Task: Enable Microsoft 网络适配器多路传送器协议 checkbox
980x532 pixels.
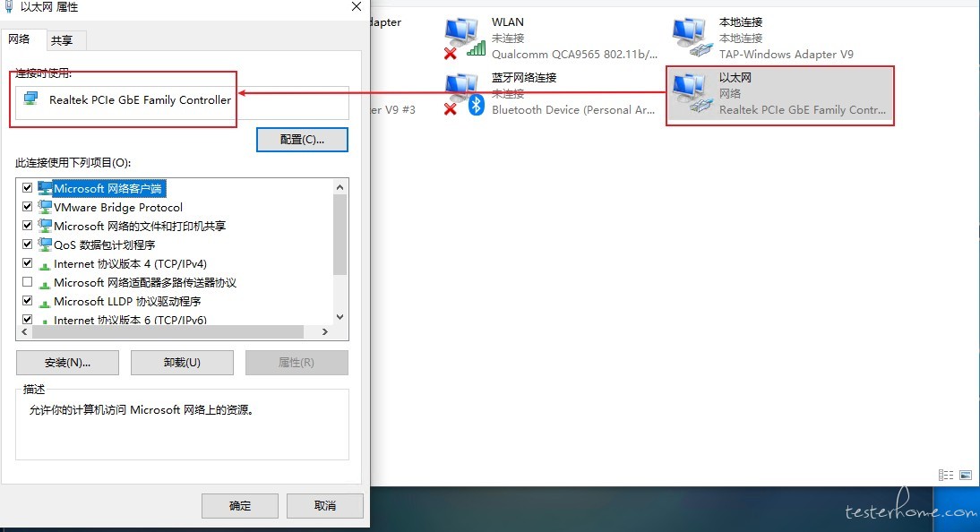Action: click(x=28, y=282)
